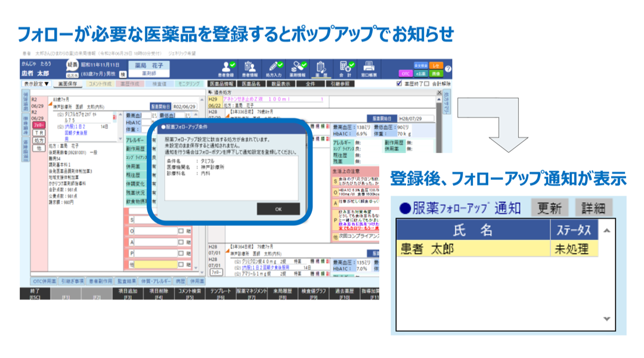Switch to the 体質・アレルギー tab
644x358 pixels.
(156, 281)
